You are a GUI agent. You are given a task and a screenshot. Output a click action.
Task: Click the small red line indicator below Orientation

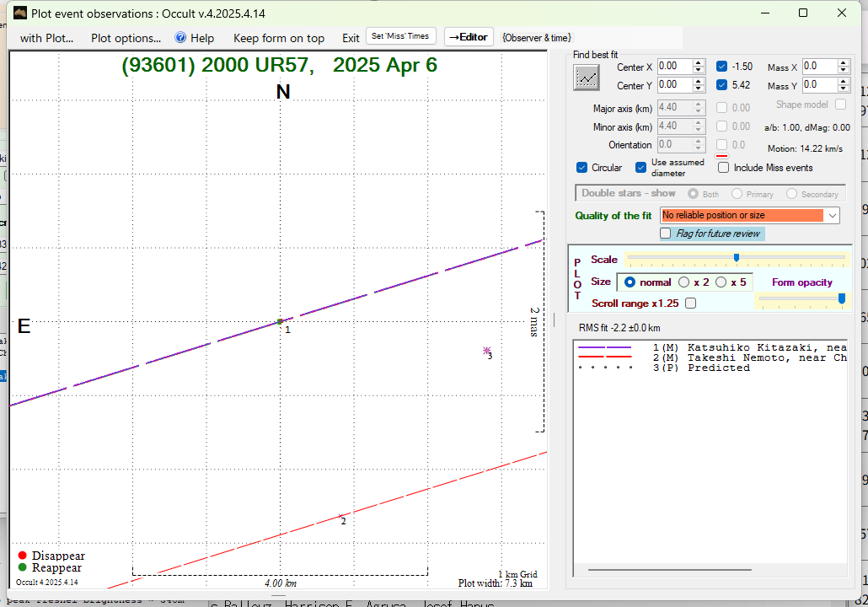pos(721,156)
